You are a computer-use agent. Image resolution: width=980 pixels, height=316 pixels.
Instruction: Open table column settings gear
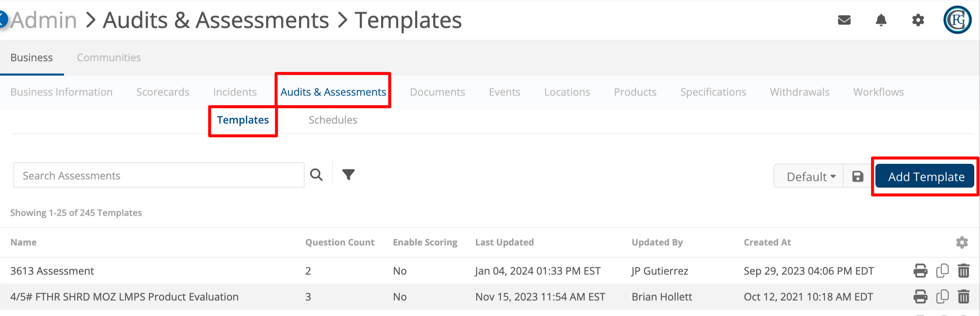pyautogui.click(x=962, y=242)
